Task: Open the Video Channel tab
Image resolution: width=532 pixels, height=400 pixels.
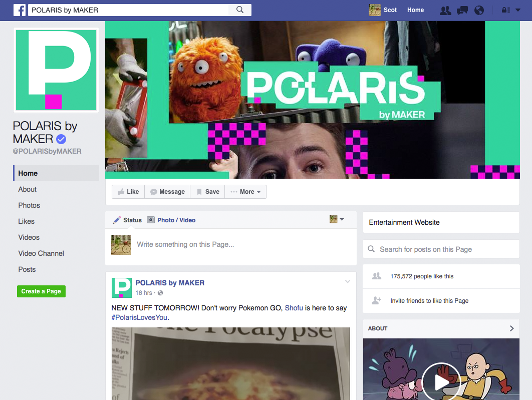Action: coord(41,253)
